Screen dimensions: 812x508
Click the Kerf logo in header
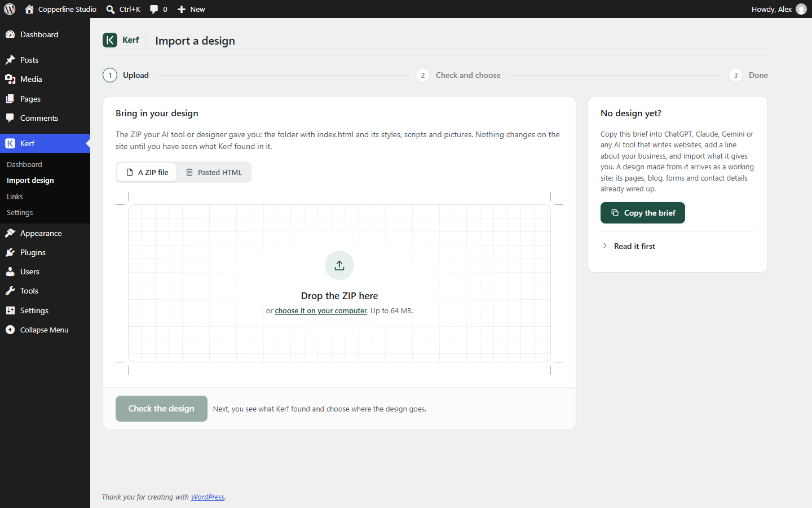pos(110,40)
